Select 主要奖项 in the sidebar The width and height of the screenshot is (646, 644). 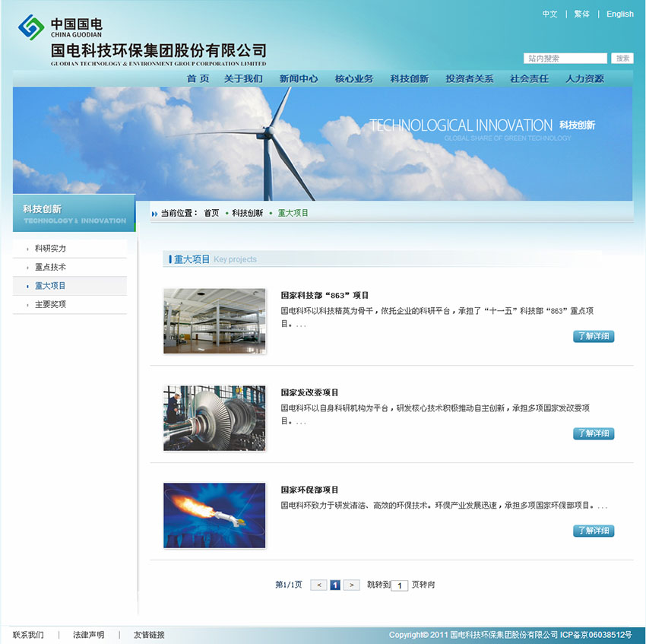point(50,304)
